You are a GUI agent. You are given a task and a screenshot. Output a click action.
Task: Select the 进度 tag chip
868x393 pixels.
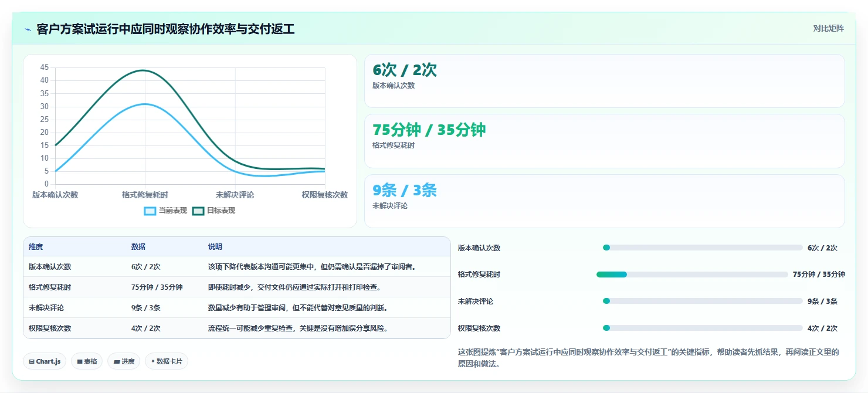[124, 361]
